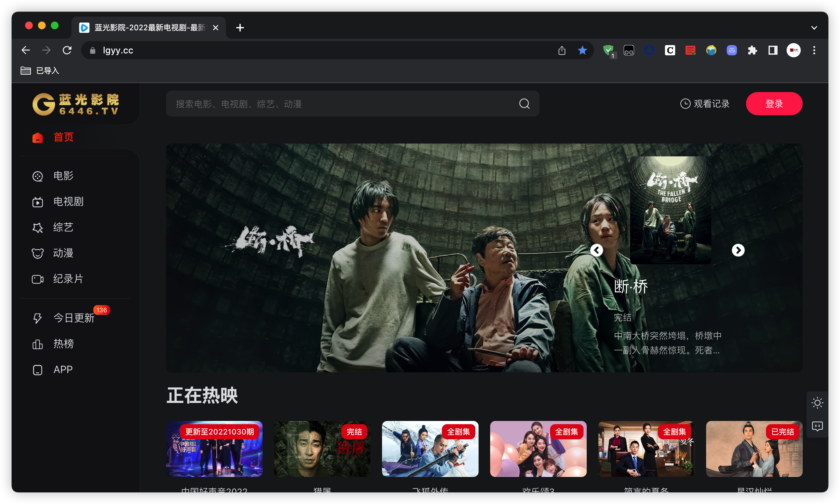Click the site lock icon
The height and width of the screenshot is (504, 840).
click(92, 50)
